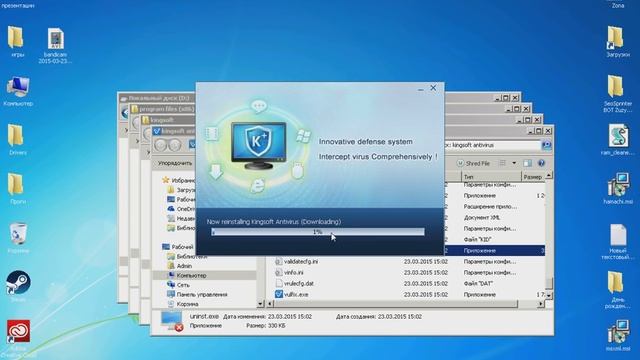Open the Drivers desktop folder
Screen dimensions: 640x360
17,140
